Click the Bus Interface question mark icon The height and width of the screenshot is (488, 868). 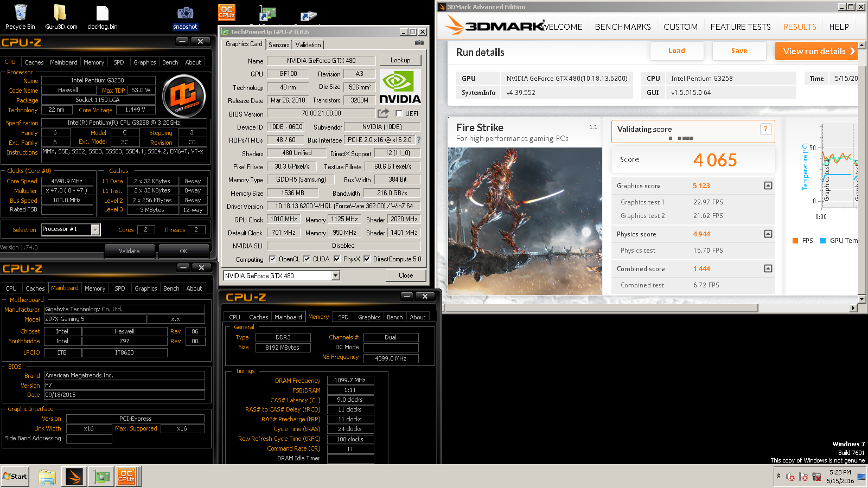click(x=418, y=140)
